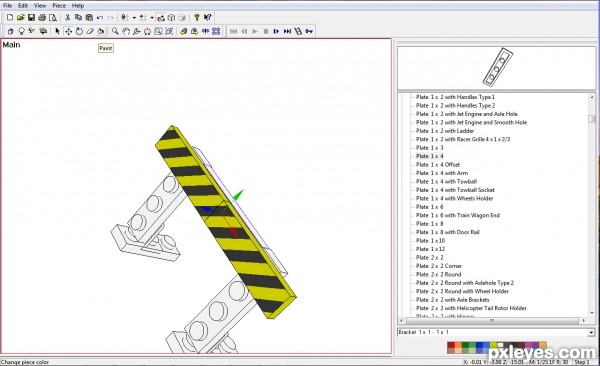Create a new model file
600x366 pixels.
pos(10,18)
